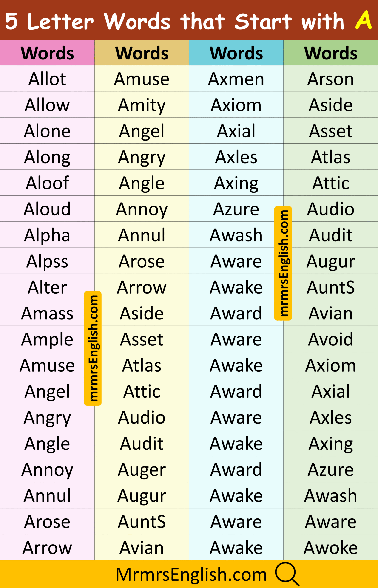Image resolution: width=378 pixels, height=588 pixels.
Task: Select the pink Words column header
Action: 47,53
